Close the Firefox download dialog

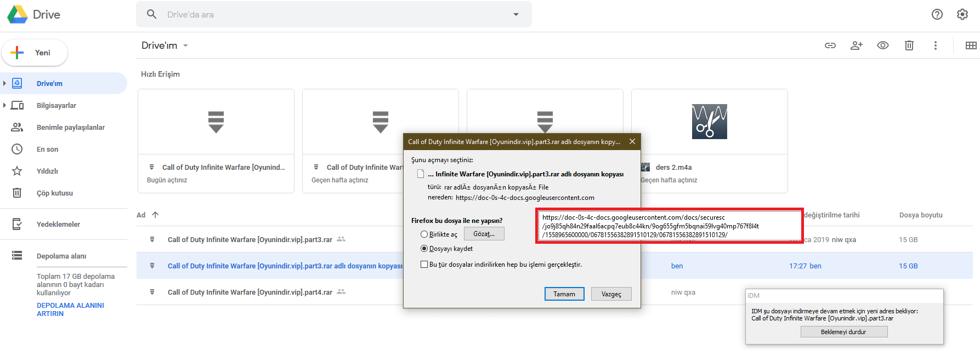pyautogui.click(x=632, y=141)
